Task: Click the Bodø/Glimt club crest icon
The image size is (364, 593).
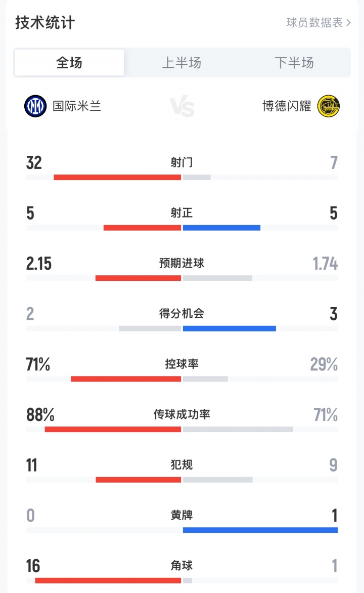Action: click(329, 106)
